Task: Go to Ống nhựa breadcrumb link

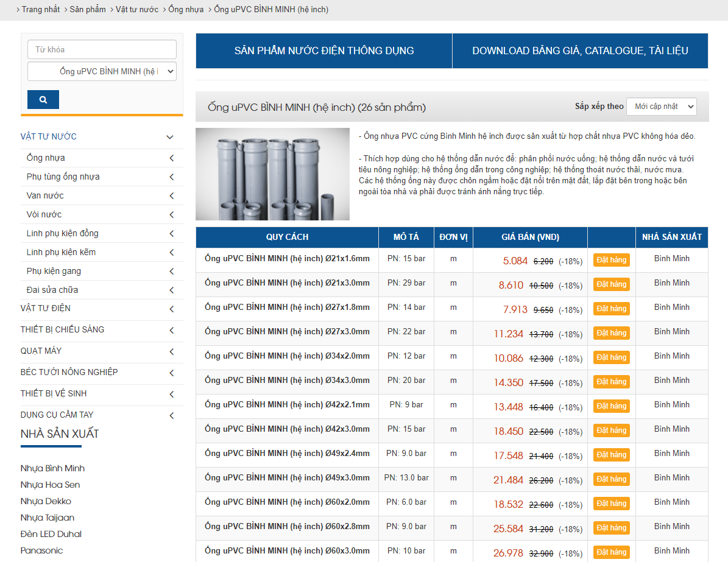Action: pyautogui.click(x=186, y=9)
